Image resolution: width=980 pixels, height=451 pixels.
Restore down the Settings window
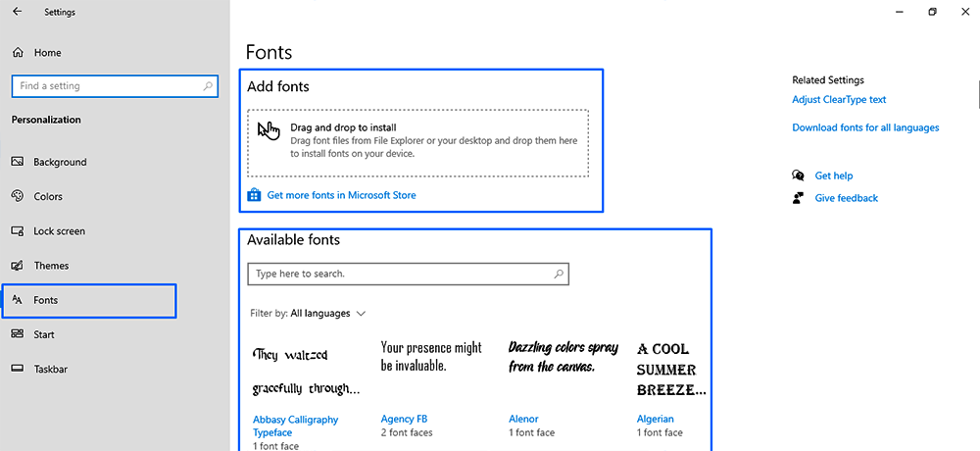(x=932, y=11)
